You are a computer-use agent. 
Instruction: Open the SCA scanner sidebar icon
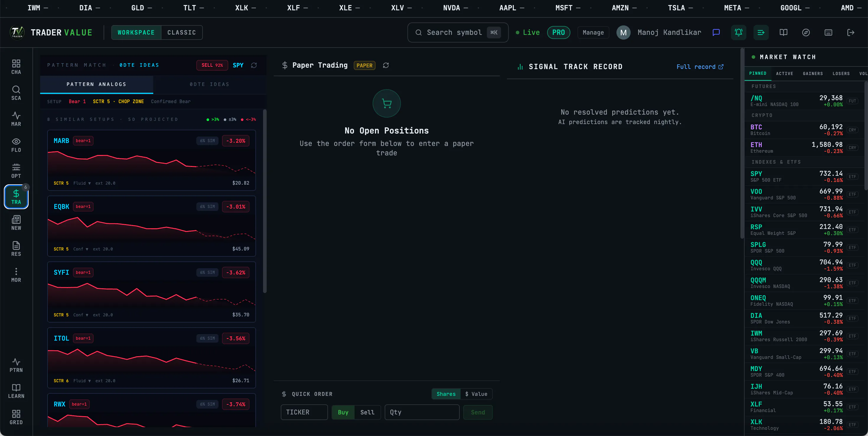click(16, 93)
